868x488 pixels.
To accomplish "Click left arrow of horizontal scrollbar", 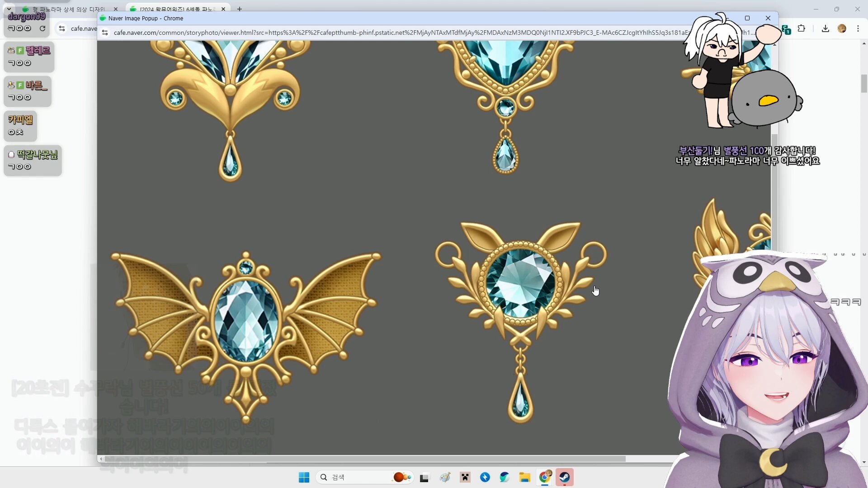I will pyautogui.click(x=101, y=459).
